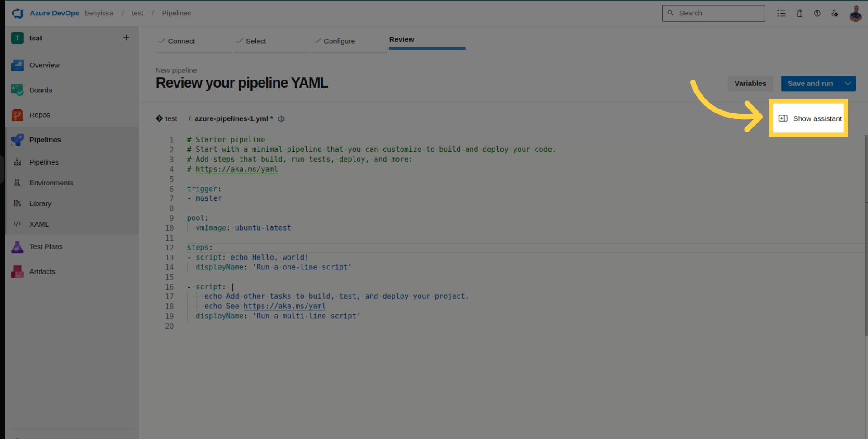Open Test Plans flask icon
The image size is (868, 439).
pyautogui.click(x=17, y=247)
